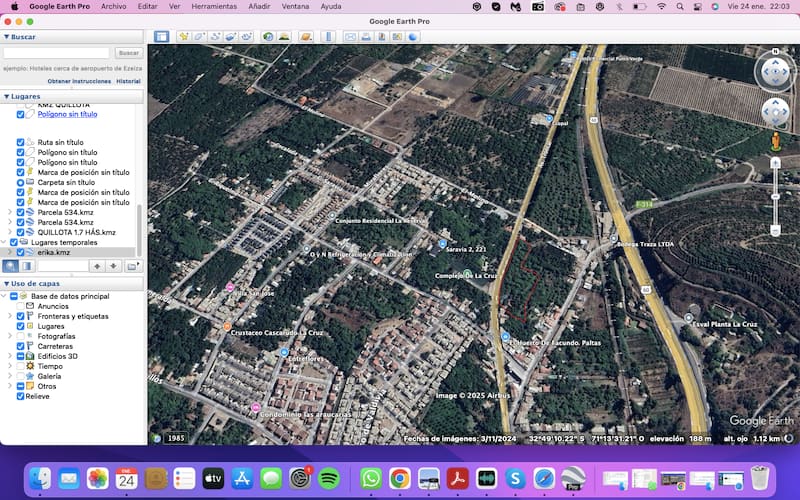Open the historical imagery clock tool
Screen dimensions: 800x500
[x=268, y=37]
